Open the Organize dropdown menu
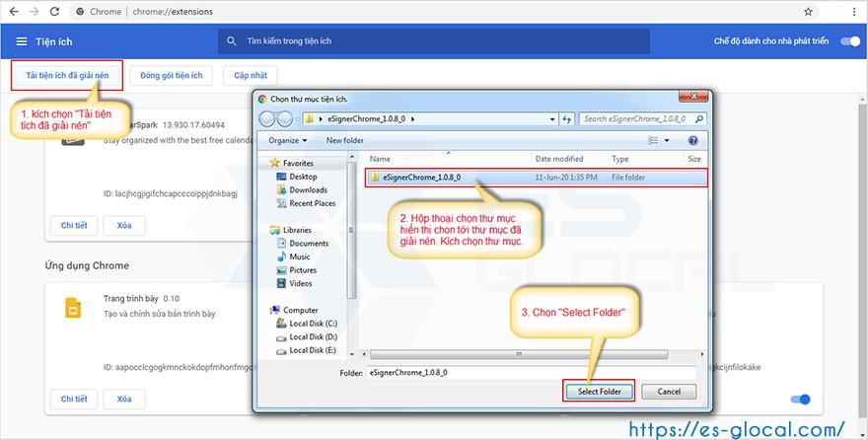This screenshot has width=868, height=440. tap(288, 140)
